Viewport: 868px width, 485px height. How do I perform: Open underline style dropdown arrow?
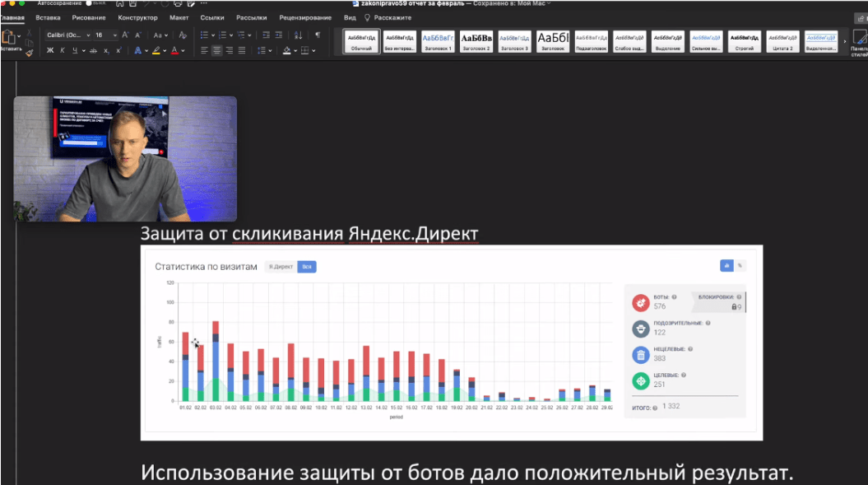[84, 50]
